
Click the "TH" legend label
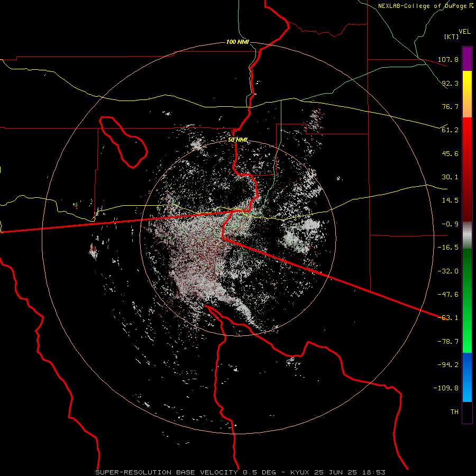454,412
